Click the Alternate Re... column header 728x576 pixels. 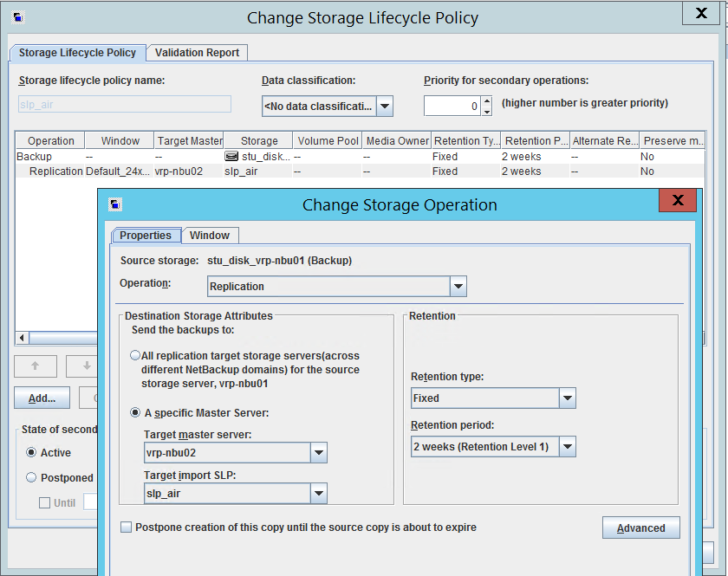(x=605, y=140)
